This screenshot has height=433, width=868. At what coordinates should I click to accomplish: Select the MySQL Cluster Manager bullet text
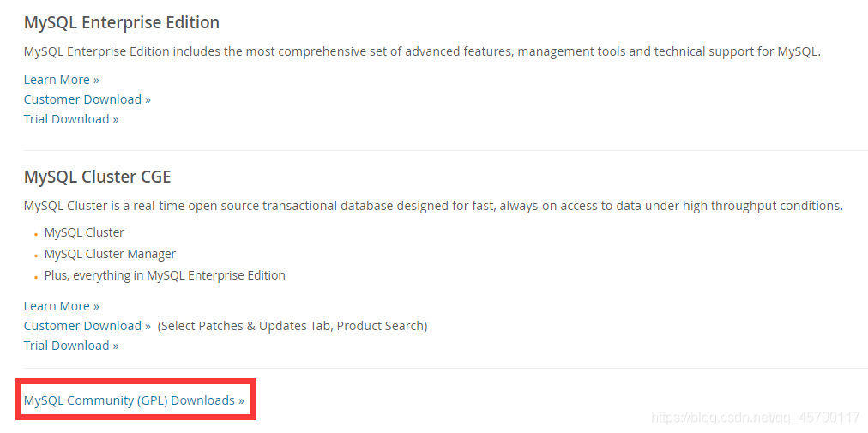(x=110, y=254)
